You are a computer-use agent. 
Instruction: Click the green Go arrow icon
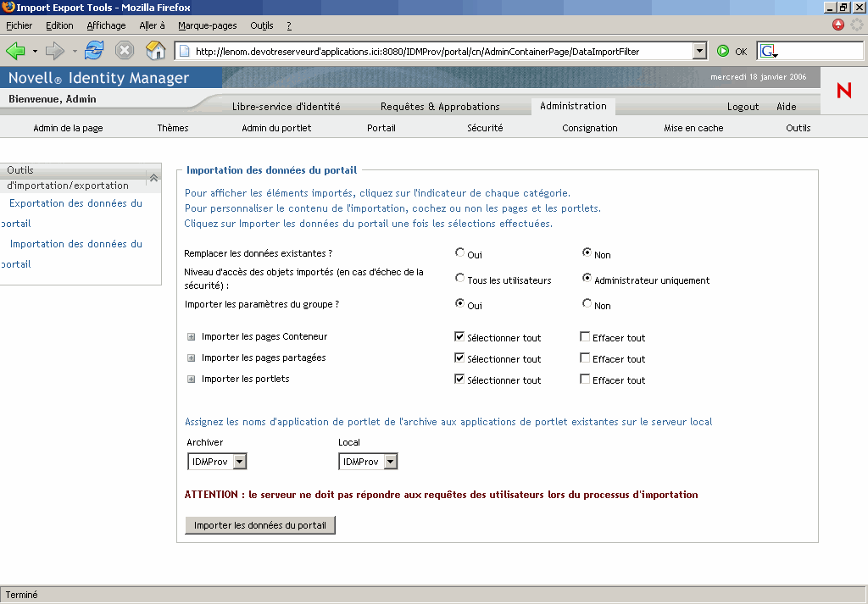(x=723, y=51)
